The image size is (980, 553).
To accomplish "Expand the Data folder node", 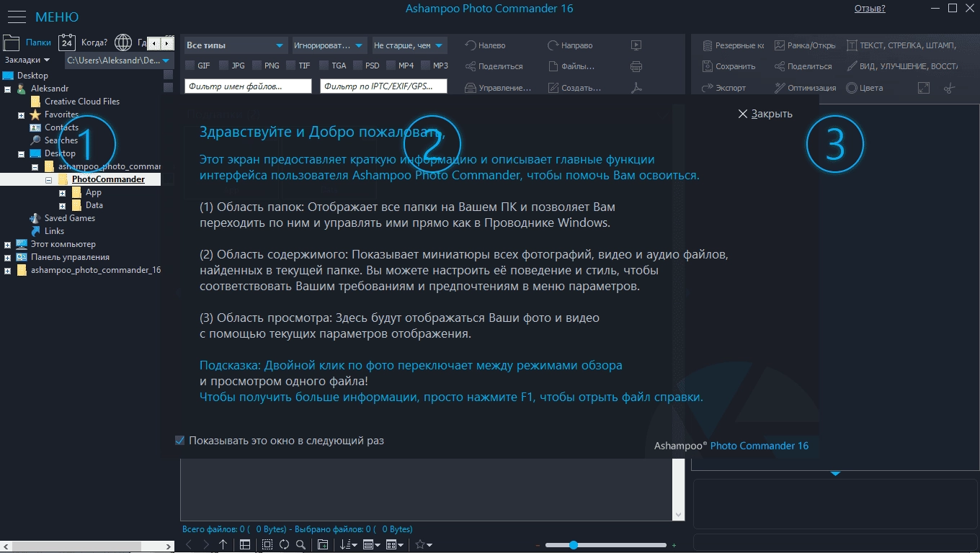I will click(x=63, y=206).
